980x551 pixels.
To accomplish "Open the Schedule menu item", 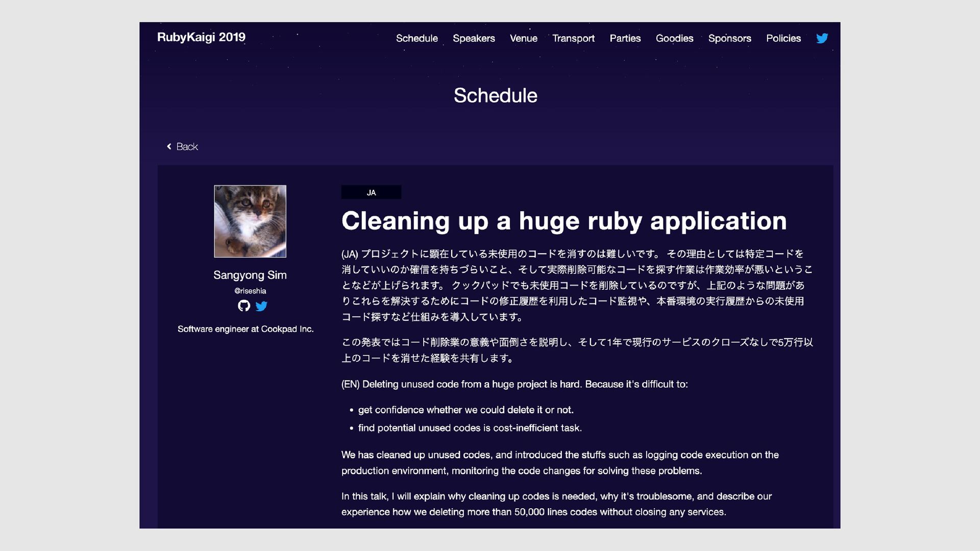I will click(416, 38).
